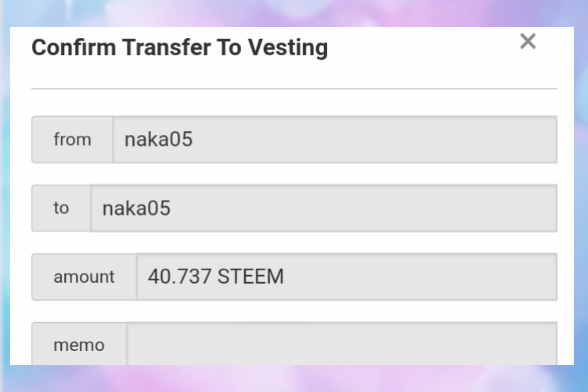The height and width of the screenshot is (392, 588).
Task: Click the "to" field label
Action: pos(61,208)
